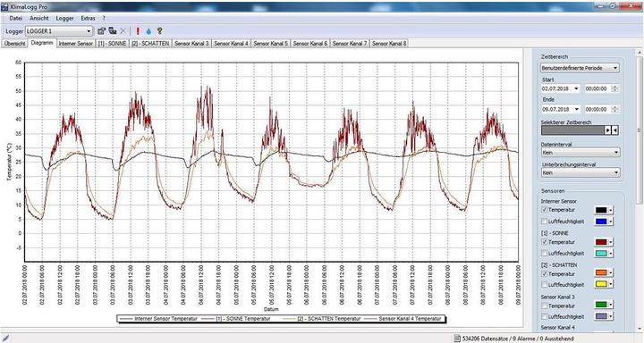Switch to the [1] - SONNE tab
Screen dimensions: 644x343
point(112,43)
